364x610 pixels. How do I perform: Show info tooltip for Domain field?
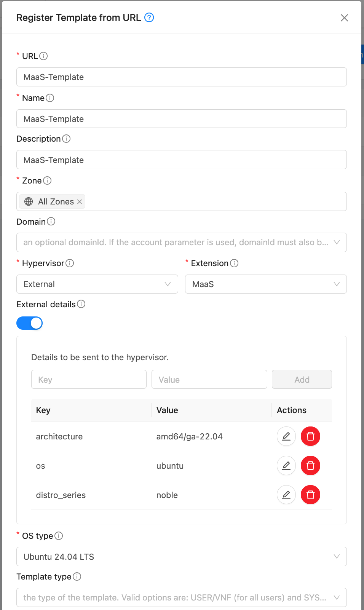(x=51, y=221)
